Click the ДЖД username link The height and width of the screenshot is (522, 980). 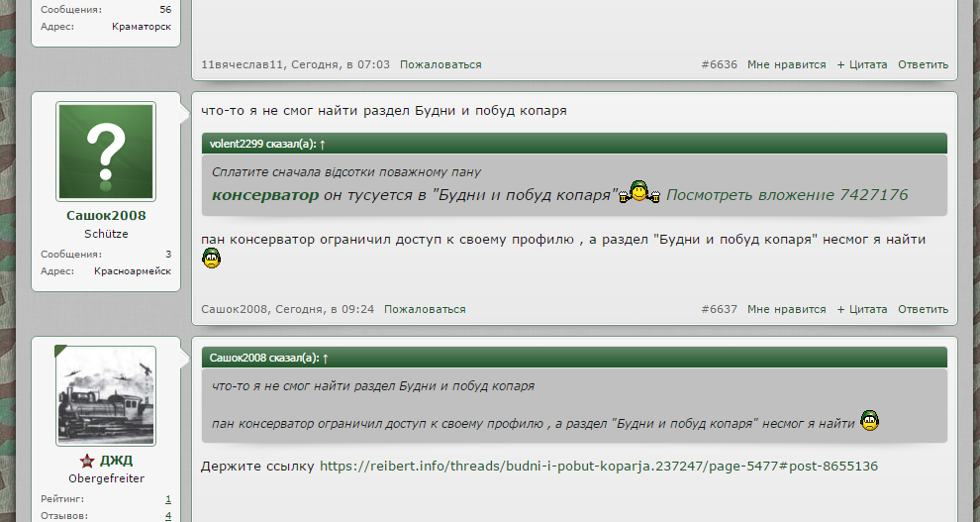(x=116, y=461)
